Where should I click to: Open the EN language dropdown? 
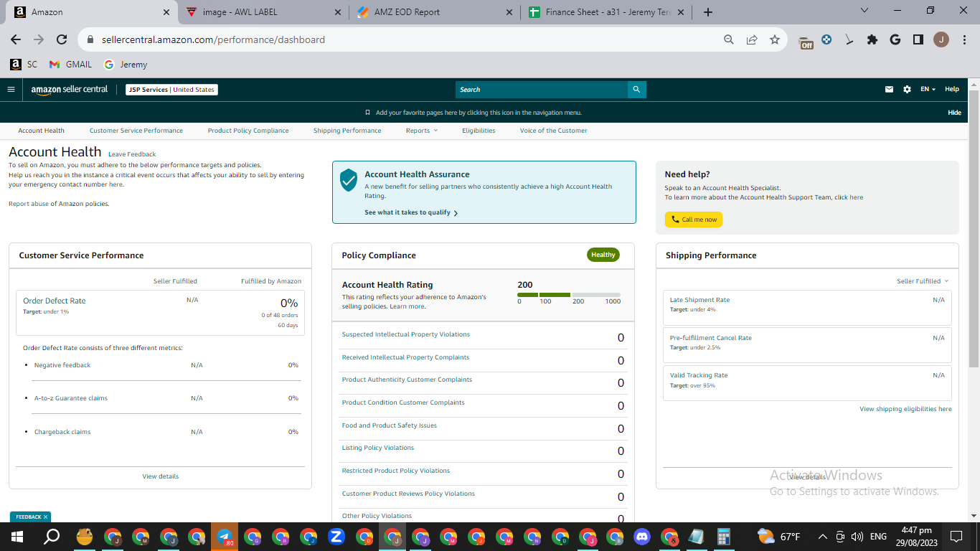point(928,90)
